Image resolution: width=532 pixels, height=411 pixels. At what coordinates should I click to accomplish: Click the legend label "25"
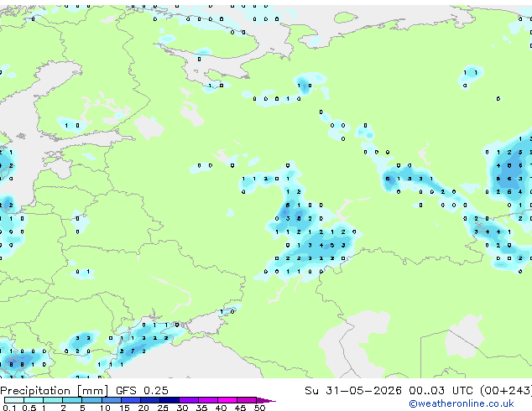[x=163, y=408]
